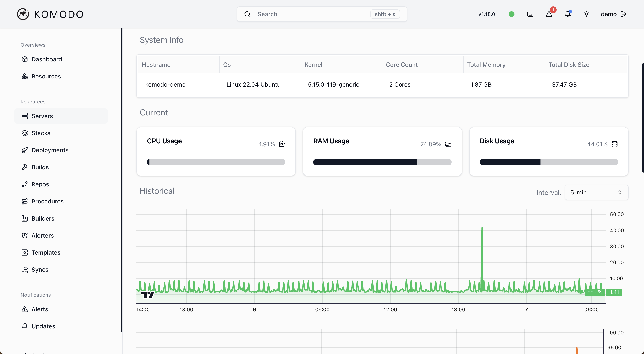Click the TradingView chart logo
This screenshot has height=354, width=644.
pyautogui.click(x=148, y=295)
